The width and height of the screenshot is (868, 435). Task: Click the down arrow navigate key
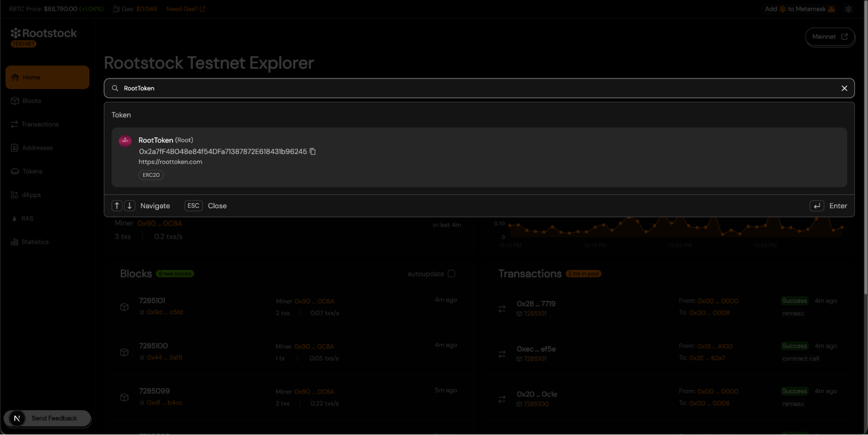coord(129,206)
